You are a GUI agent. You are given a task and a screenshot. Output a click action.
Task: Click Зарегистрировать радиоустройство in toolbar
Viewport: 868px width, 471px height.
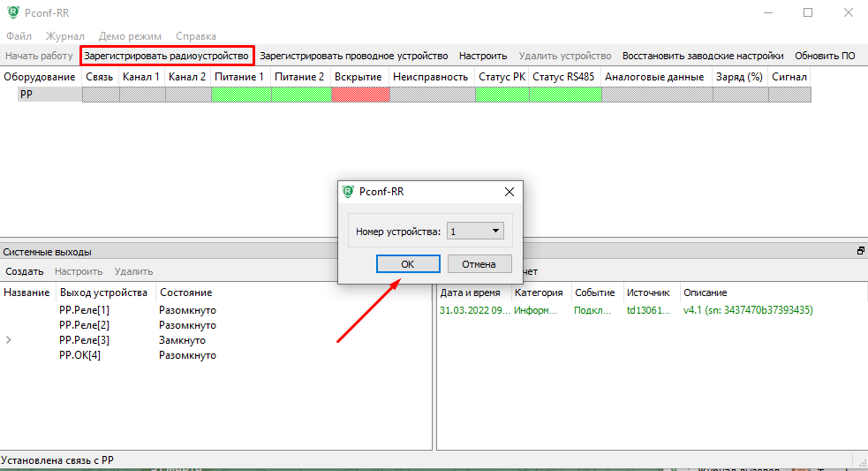tap(167, 56)
